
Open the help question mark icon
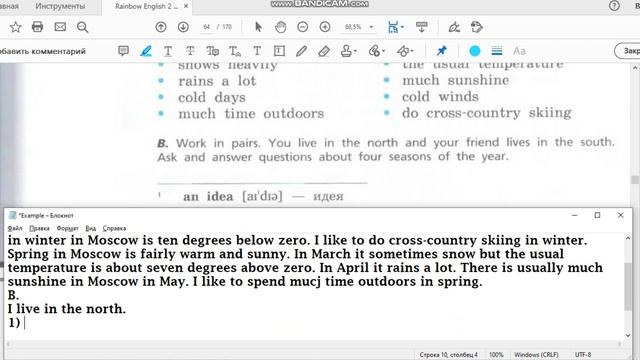(614, 6)
